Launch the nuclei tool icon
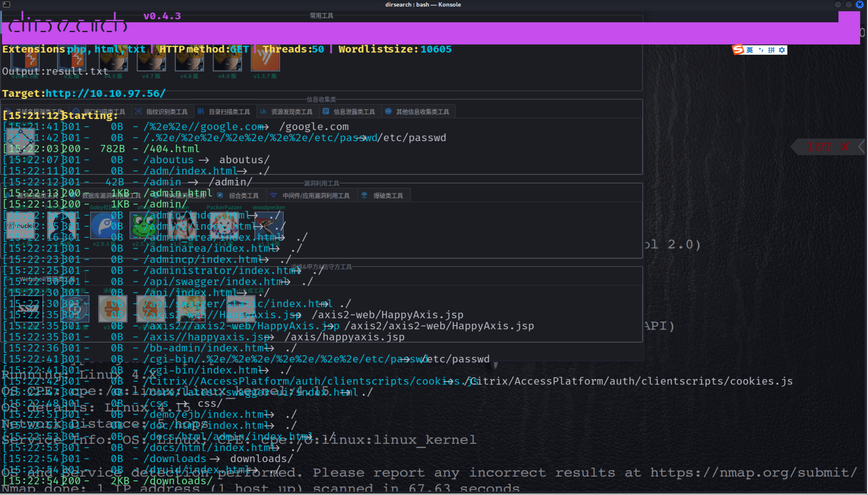 (20, 225)
